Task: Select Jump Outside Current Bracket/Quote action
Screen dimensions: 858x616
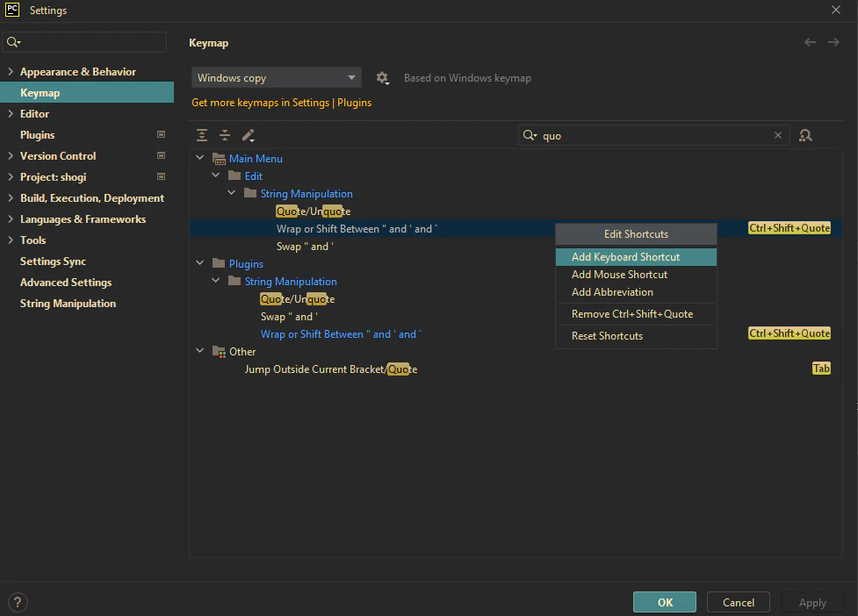Action: pyautogui.click(x=330, y=369)
